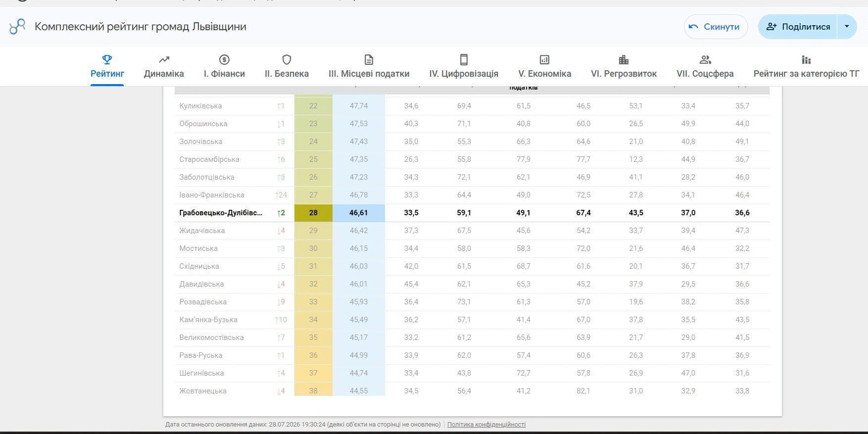The image size is (868, 434).
Task: Click the Мостиська community name
Action: pyautogui.click(x=198, y=248)
